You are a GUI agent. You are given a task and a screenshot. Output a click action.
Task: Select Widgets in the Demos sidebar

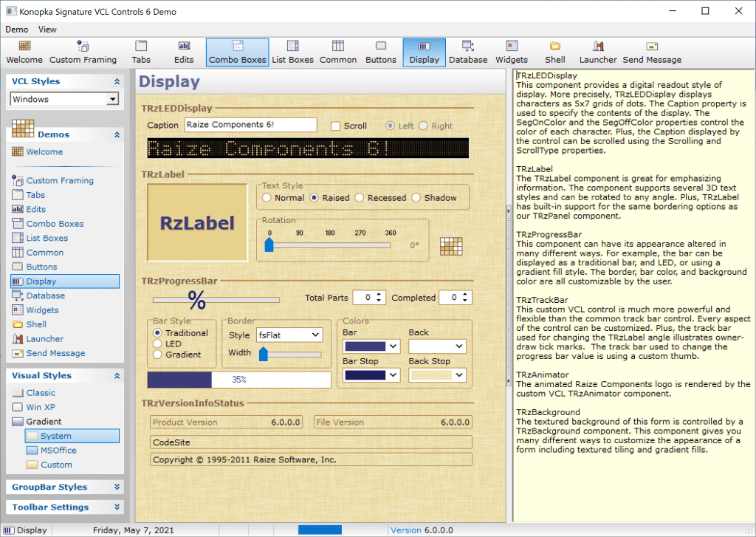(42, 310)
